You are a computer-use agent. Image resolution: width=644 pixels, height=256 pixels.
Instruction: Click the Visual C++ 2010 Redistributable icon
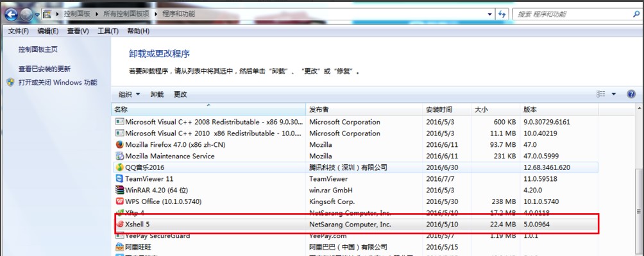pos(119,133)
